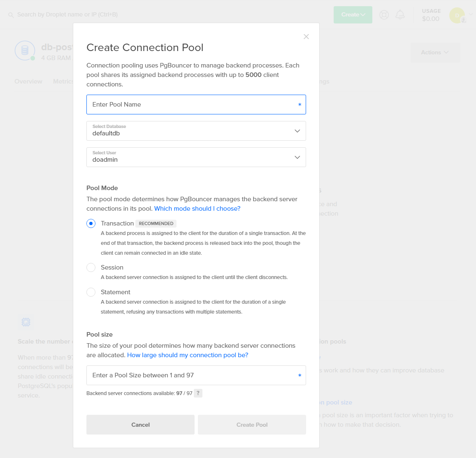
Task: Click the database cluster icon
Action: pyautogui.click(x=25, y=51)
